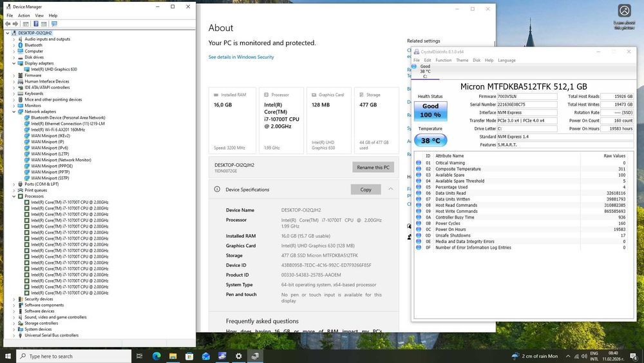The width and height of the screenshot is (644, 363).
Task: Collapse the Processors category
Action: click(x=14, y=197)
